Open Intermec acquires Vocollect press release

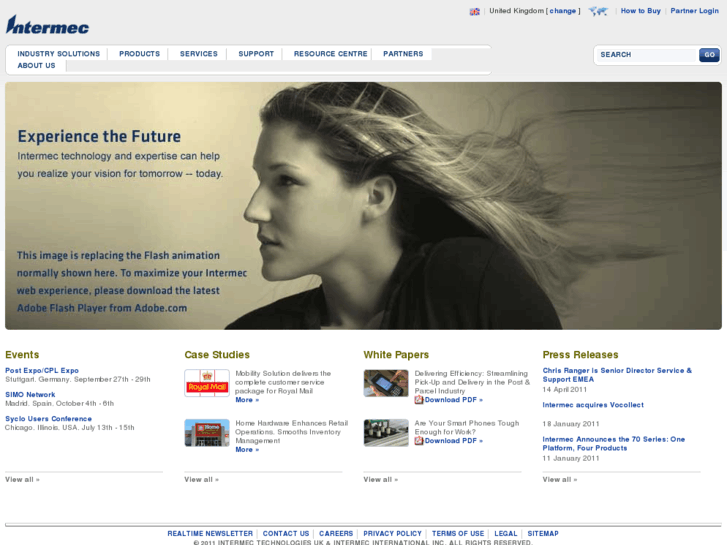pyautogui.click(x=593, y=405)
